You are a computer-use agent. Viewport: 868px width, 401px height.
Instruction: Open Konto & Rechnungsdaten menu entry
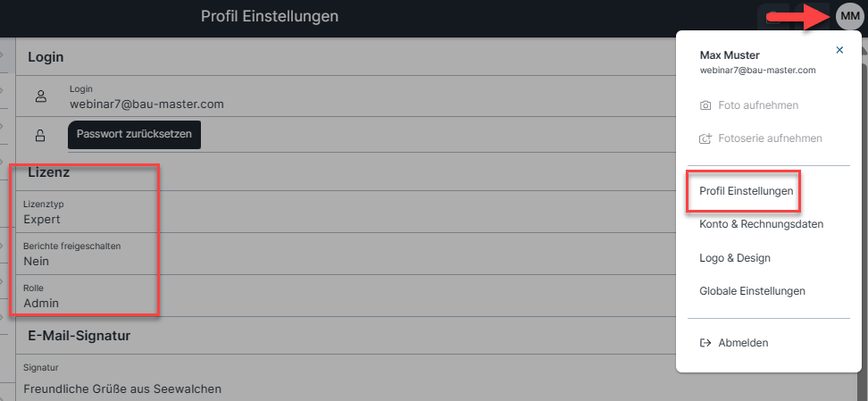tap(761, 224)
